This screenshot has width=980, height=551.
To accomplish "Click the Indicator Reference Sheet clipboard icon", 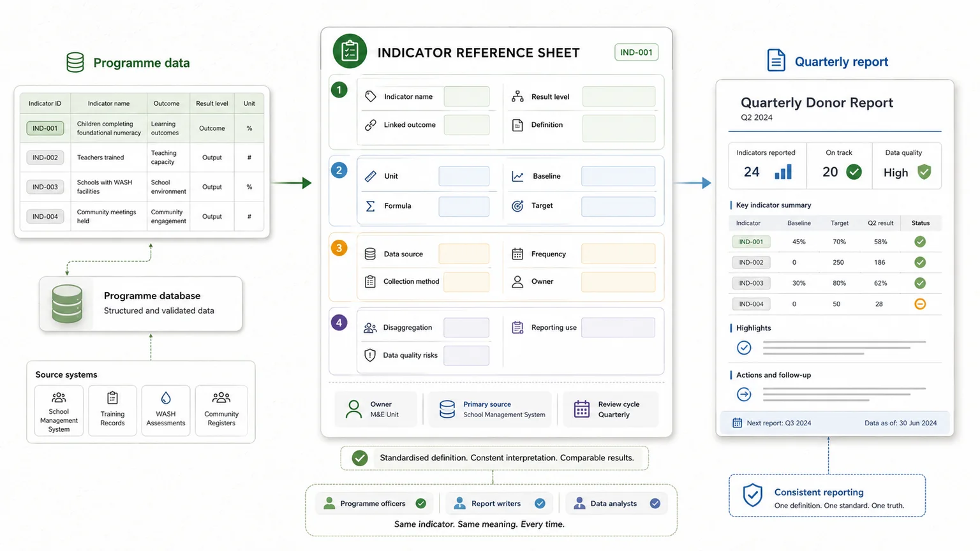I will tap(350, 51).
